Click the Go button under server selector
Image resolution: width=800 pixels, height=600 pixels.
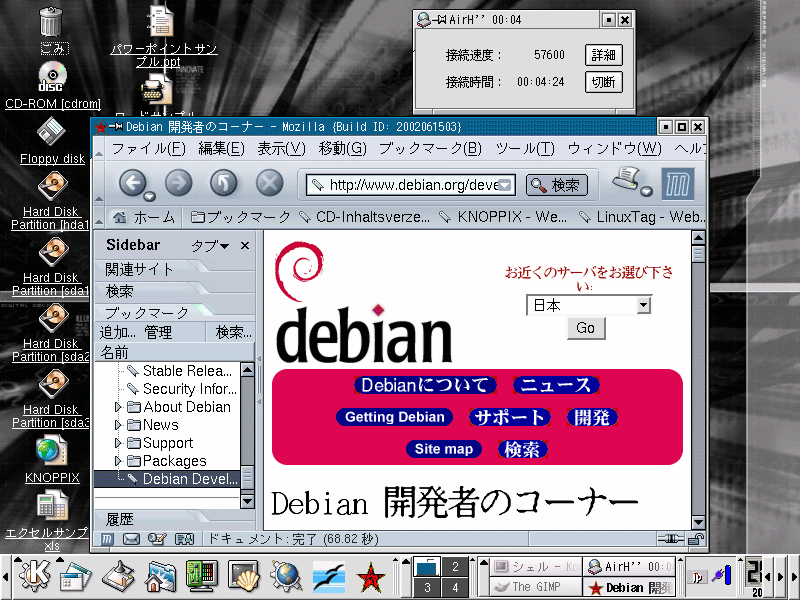(586, 328)
